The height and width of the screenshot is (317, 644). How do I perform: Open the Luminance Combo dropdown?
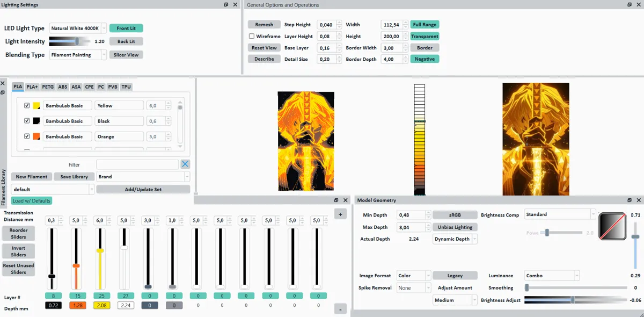552,276
